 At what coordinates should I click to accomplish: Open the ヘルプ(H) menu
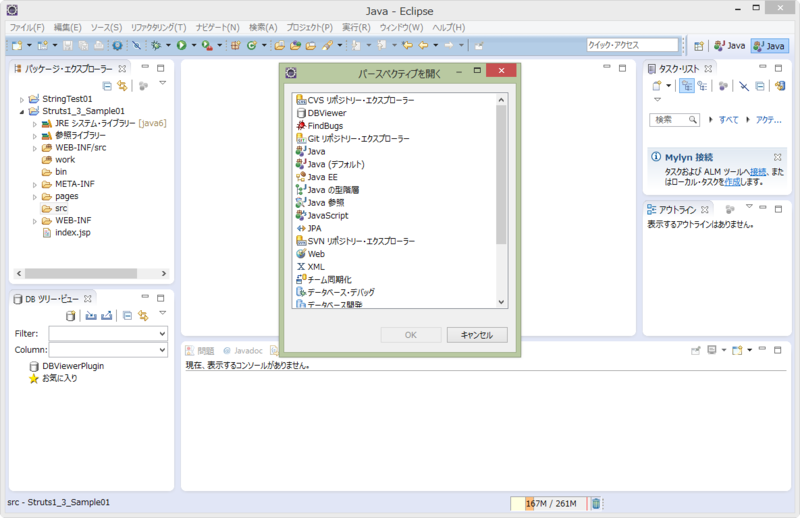click(448, 28)
